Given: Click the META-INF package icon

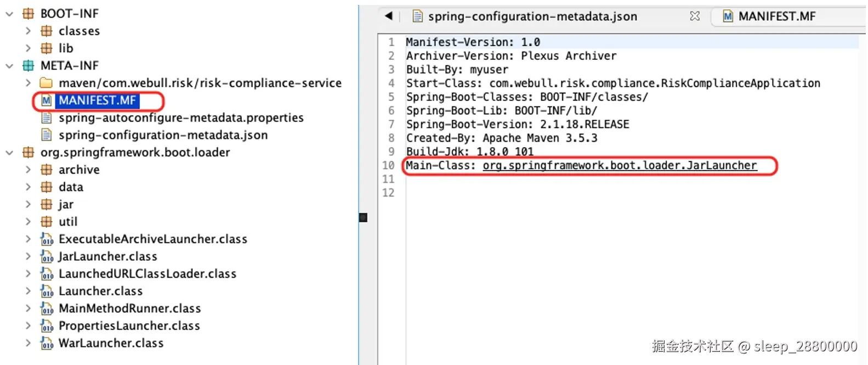Looking at the screenshot, I should [28, 66].
